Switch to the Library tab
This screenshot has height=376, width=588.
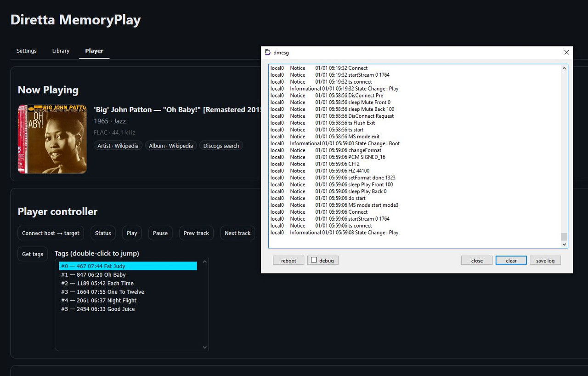61,51
